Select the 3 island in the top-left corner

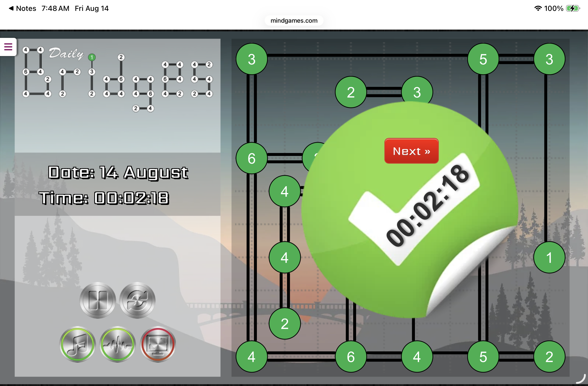tap(251, 59)
